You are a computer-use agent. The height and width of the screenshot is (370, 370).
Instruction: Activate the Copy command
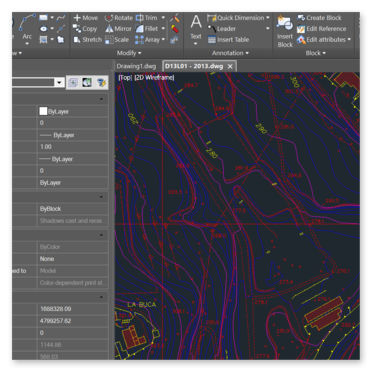tap(85, 29)
